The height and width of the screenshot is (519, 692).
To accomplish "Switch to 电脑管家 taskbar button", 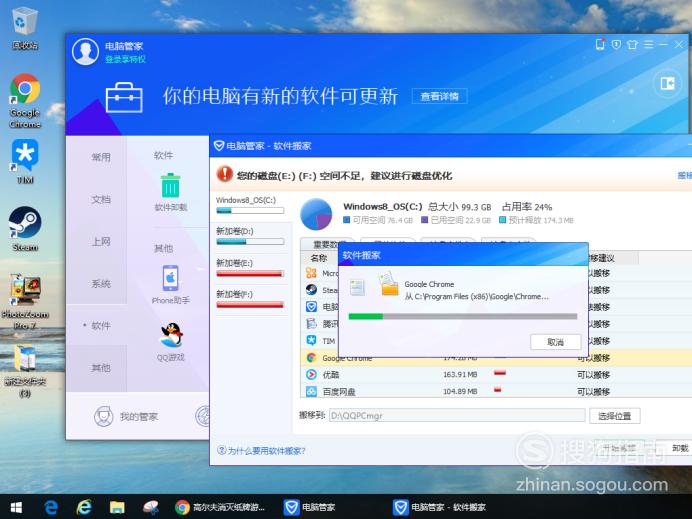I will (x=309, y=507).
